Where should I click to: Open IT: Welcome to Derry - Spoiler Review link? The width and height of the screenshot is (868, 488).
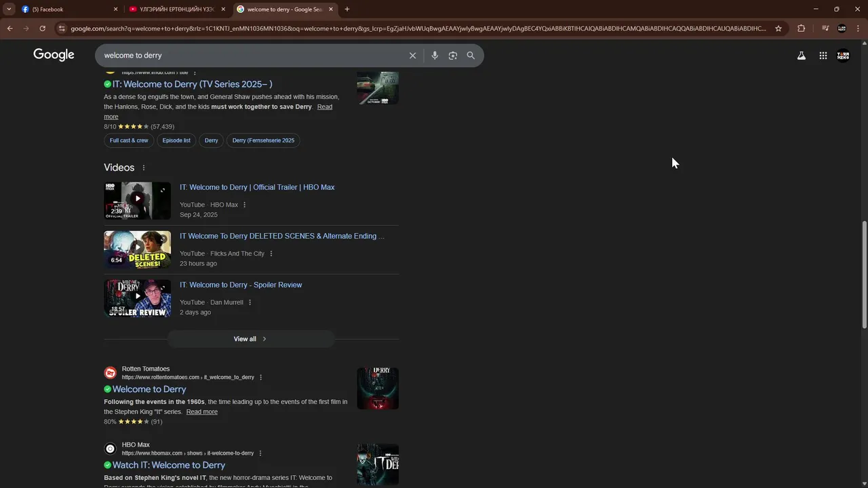point(241,285)
